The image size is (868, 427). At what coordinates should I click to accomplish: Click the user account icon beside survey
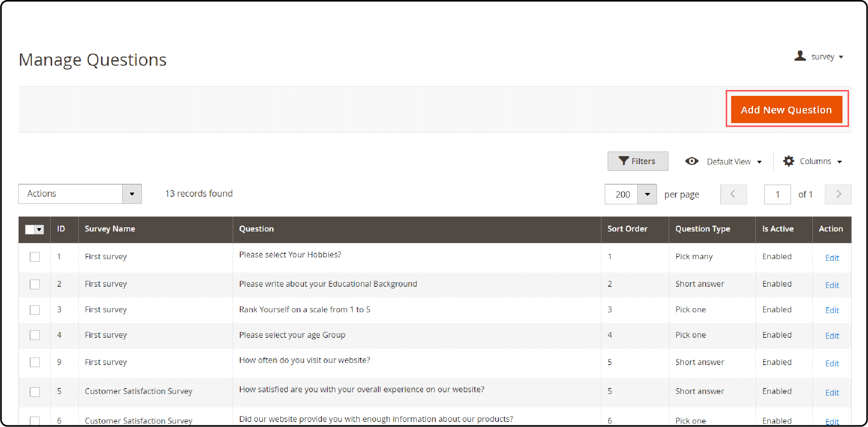[800, 56]
